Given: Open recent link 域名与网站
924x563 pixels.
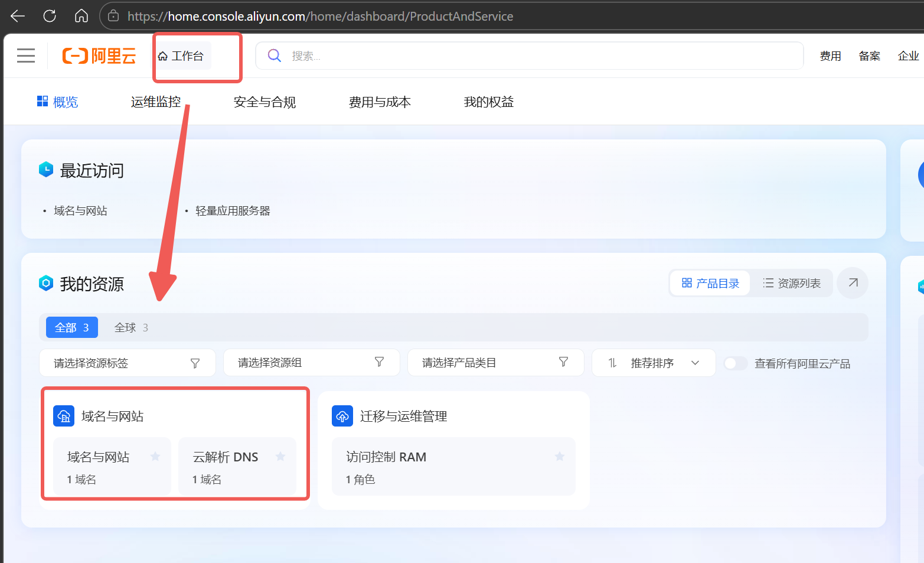Looking at the screenshot, I should pyautogui.click(x=80, y=211).
